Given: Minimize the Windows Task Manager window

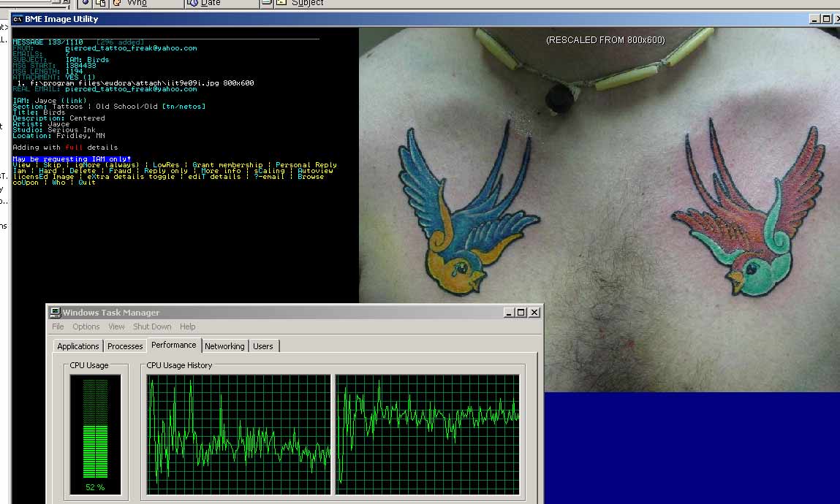Looking at the screenshot, I should pyautogui.click(x=509, y=313).
